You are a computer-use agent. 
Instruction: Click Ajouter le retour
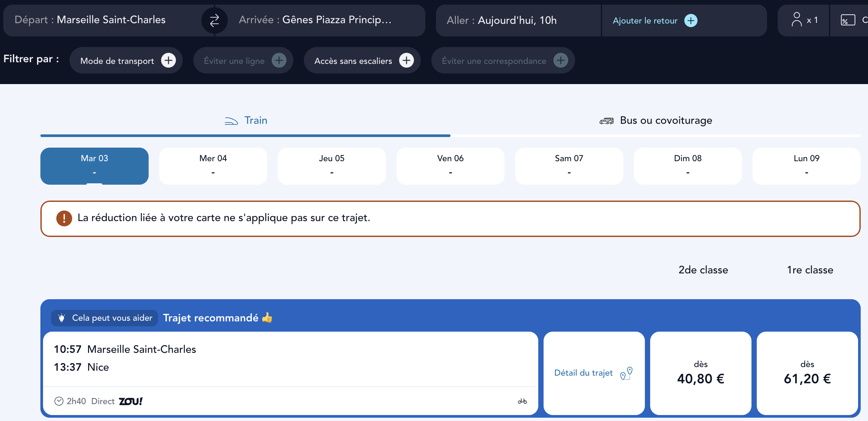[654, 20]
